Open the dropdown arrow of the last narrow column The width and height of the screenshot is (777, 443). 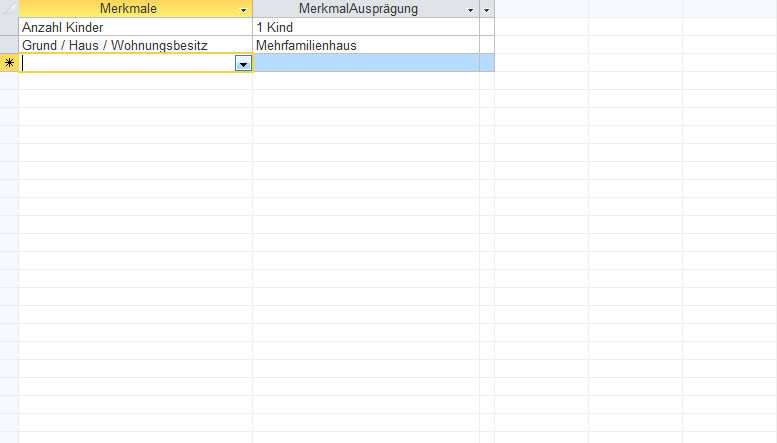(x=487, y=10)
